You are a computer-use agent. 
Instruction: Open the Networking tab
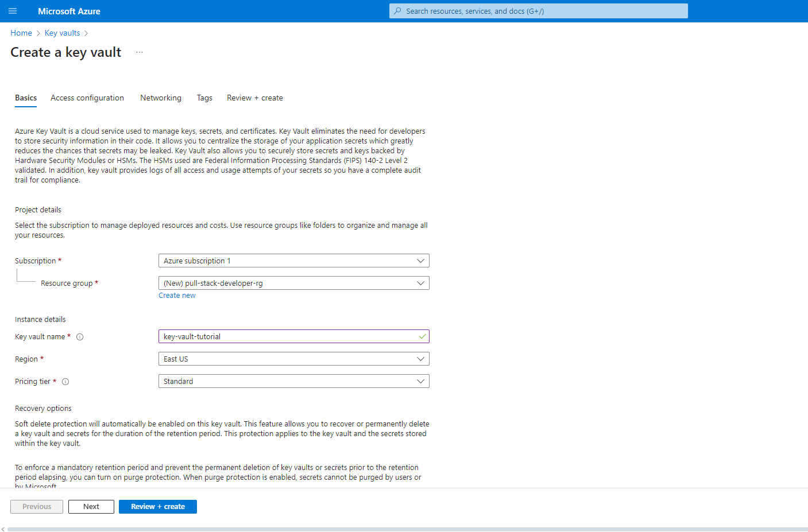[x=161, y=98]
